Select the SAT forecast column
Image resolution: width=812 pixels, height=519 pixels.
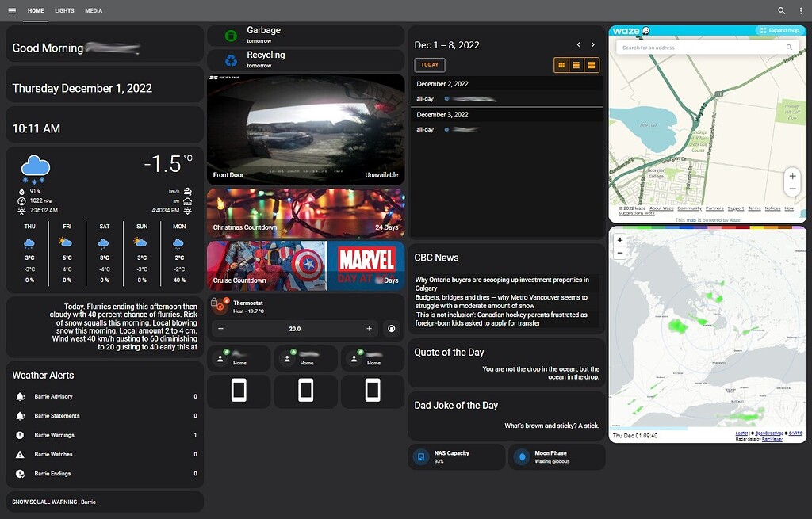(x=104, y=254)
